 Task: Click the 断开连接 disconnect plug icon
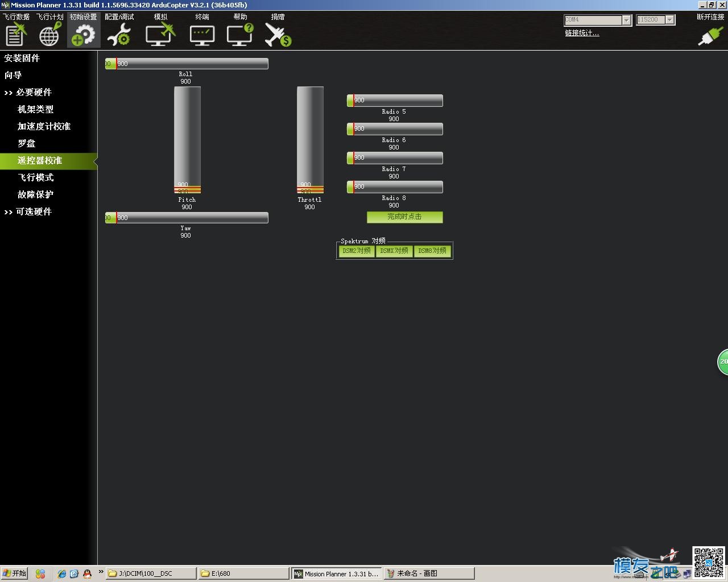(x=710, y=35)
